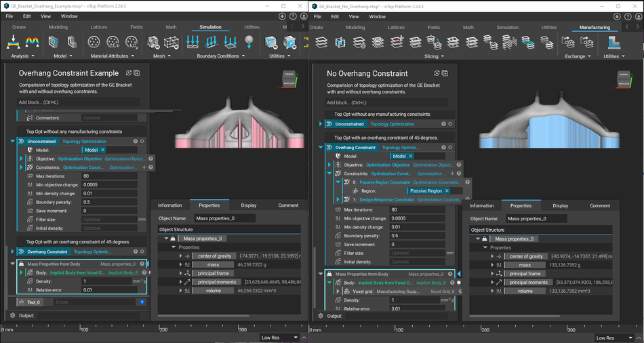
Task: Collapse left Mass Properties from Body block
Action: 13,264
